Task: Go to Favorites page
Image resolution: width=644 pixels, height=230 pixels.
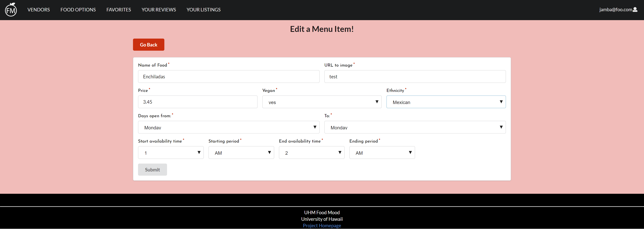Action: tap(119, 10)
